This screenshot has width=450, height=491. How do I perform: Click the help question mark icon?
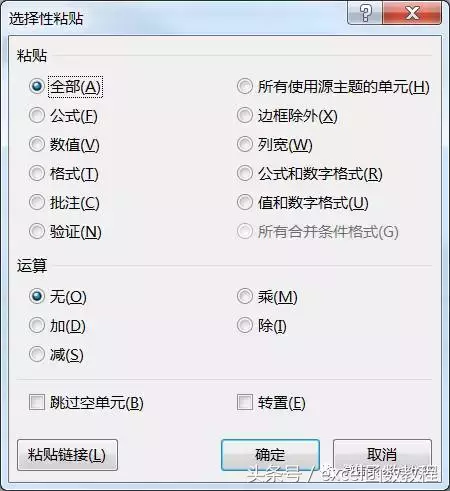[366, 13]
